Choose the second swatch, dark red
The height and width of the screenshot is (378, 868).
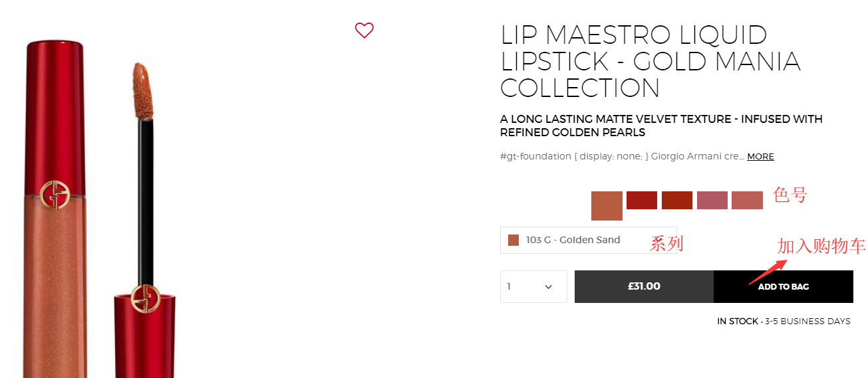[642, 200]
